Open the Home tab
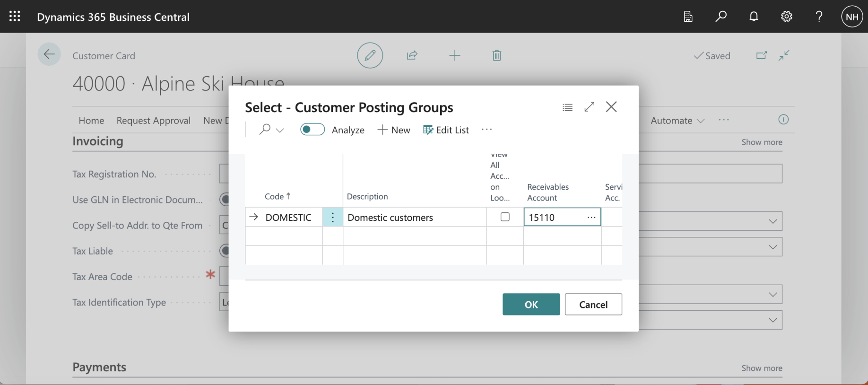 coord(91,121)
